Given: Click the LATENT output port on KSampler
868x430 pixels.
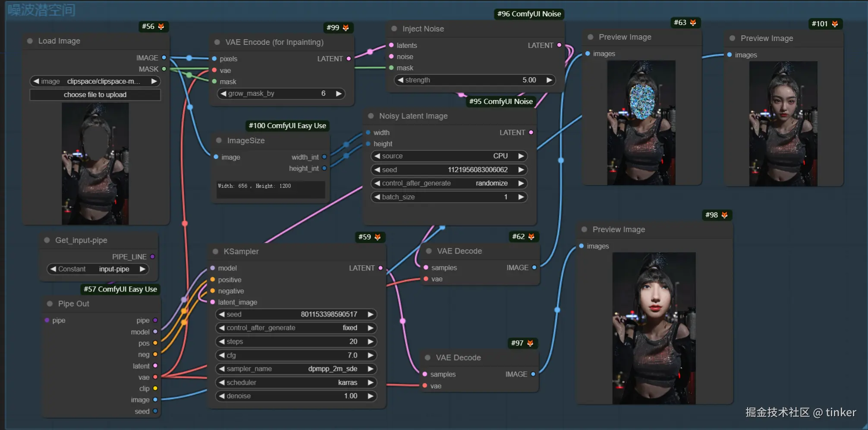Looking at the screenshot, I should coord(381,268).
